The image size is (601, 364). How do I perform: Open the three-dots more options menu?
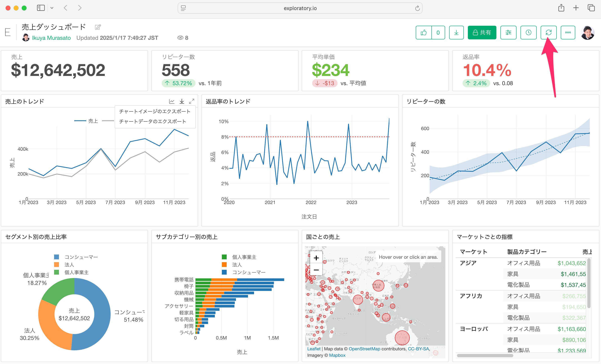(568, 32)
